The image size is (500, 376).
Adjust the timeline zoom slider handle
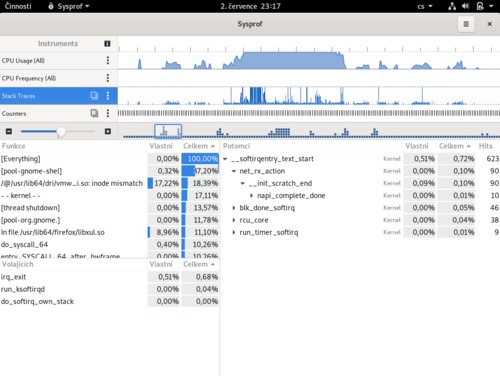[61, 131]
